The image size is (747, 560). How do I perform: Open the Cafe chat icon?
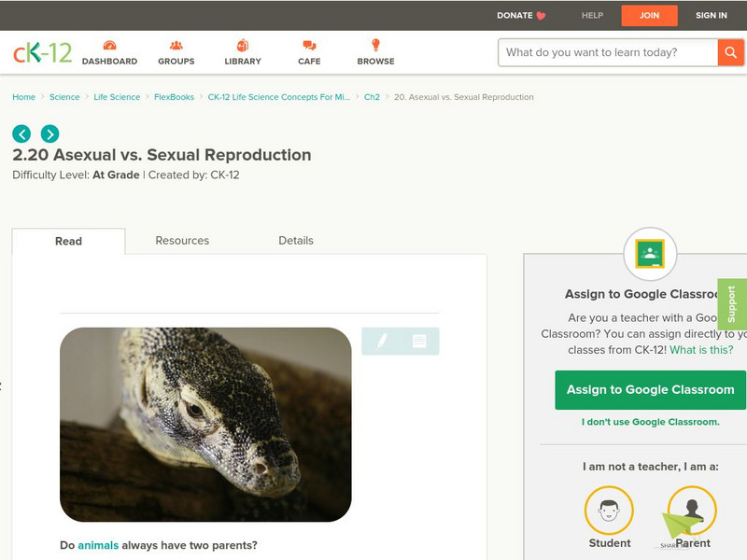(x=309, y=46)
